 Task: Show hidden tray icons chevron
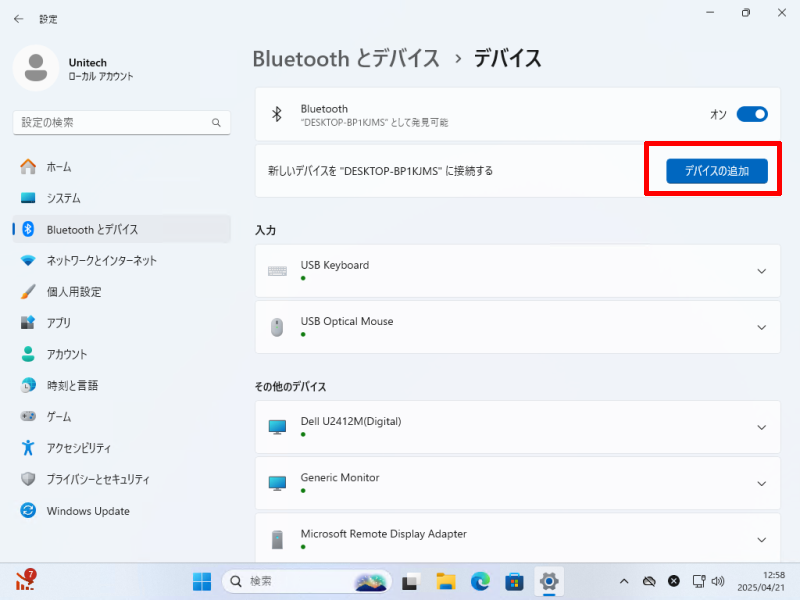623,581
